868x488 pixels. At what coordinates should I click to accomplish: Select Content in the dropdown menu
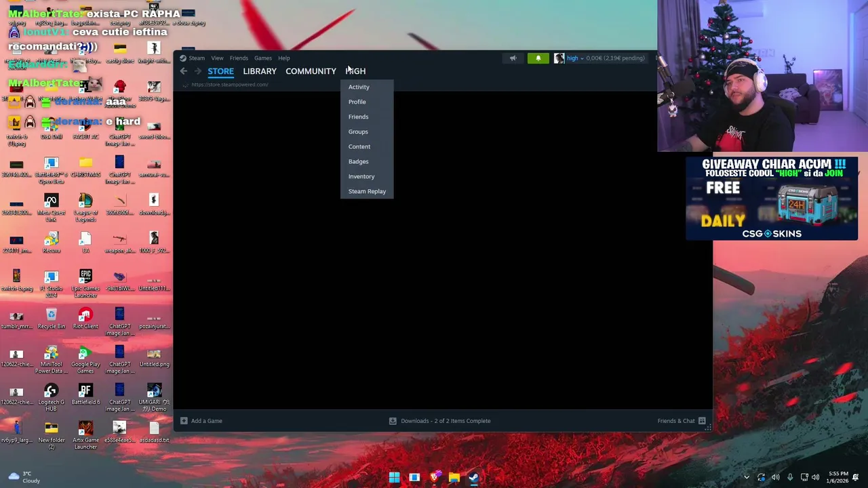(359, 146)
